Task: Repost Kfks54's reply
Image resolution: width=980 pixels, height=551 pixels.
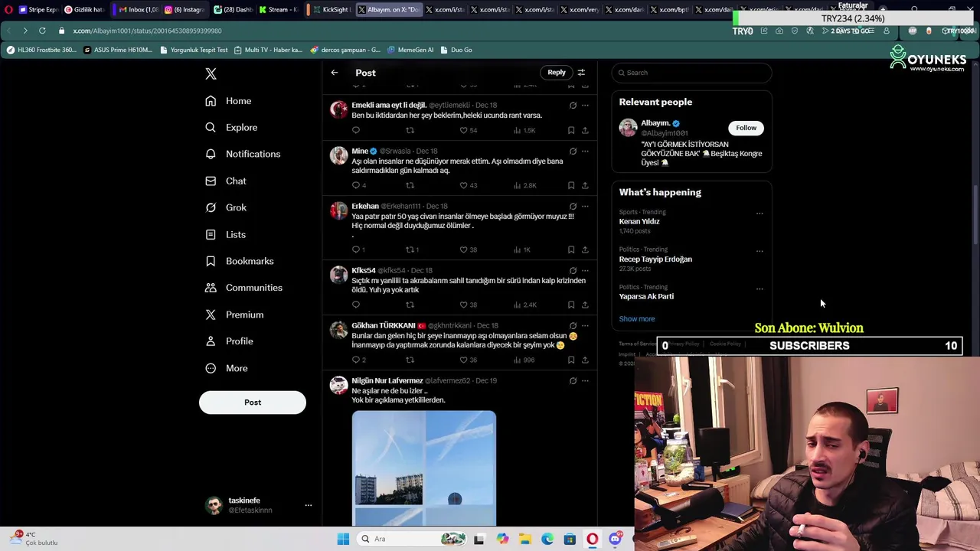Action: tap(410, 305)
